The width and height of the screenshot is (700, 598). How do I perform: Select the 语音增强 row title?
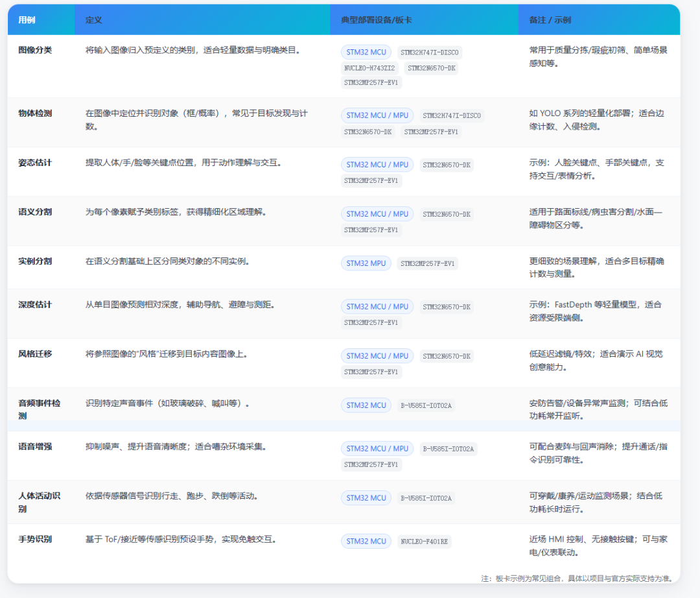[x=35, y=447]
